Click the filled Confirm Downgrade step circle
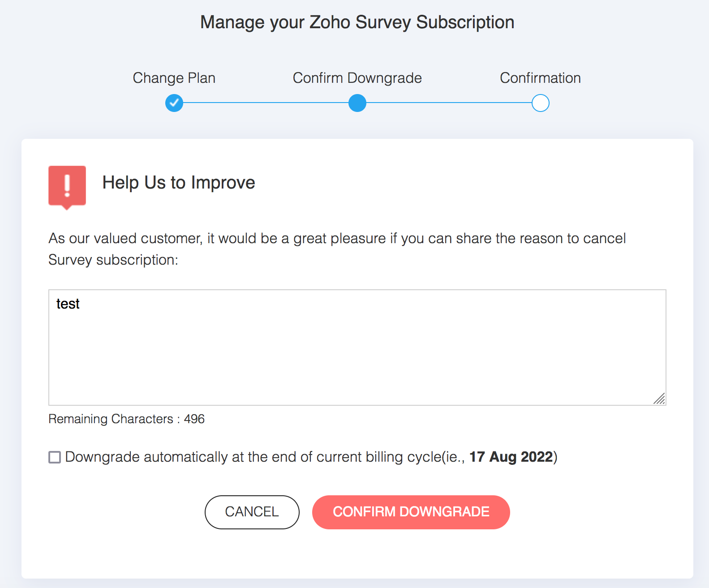Viewport: 709px width, 588px height. pos(357,103)
